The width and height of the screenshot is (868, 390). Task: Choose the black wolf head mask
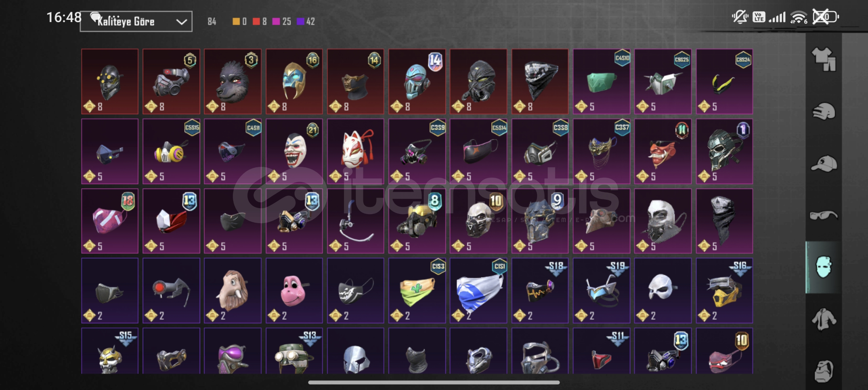coord(233,82)
